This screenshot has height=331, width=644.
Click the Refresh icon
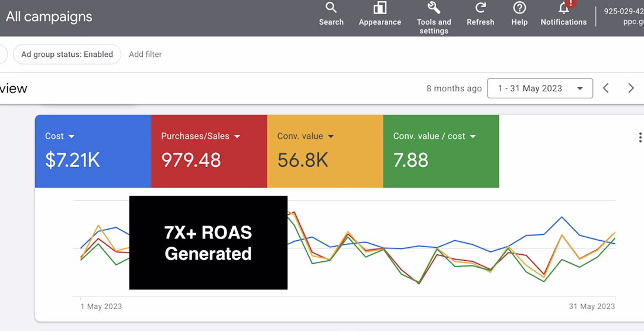pyautogui.click(x=480, y=8)
